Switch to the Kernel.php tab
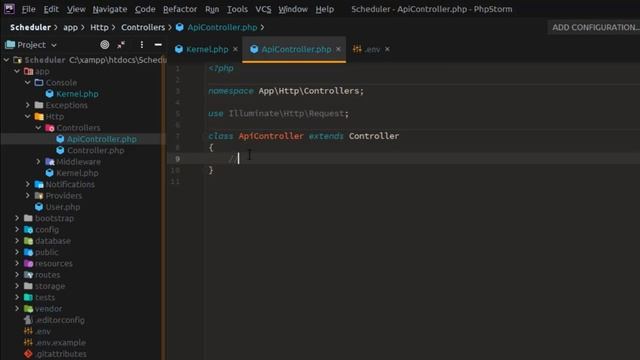The height and width of the screenshot is (360, 640). point(207,49)
